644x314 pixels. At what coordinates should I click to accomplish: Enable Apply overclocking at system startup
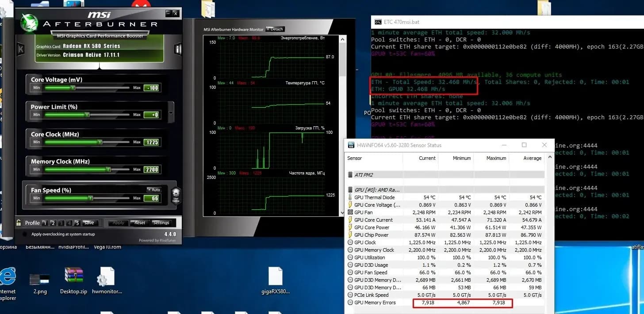pyautogui.click(x=25, y=235)
